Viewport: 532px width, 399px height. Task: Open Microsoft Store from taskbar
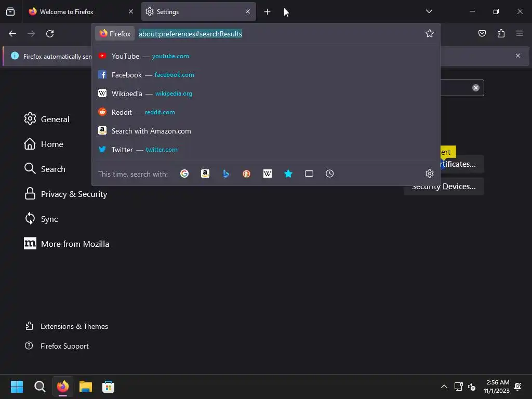[x=108, y=387]
